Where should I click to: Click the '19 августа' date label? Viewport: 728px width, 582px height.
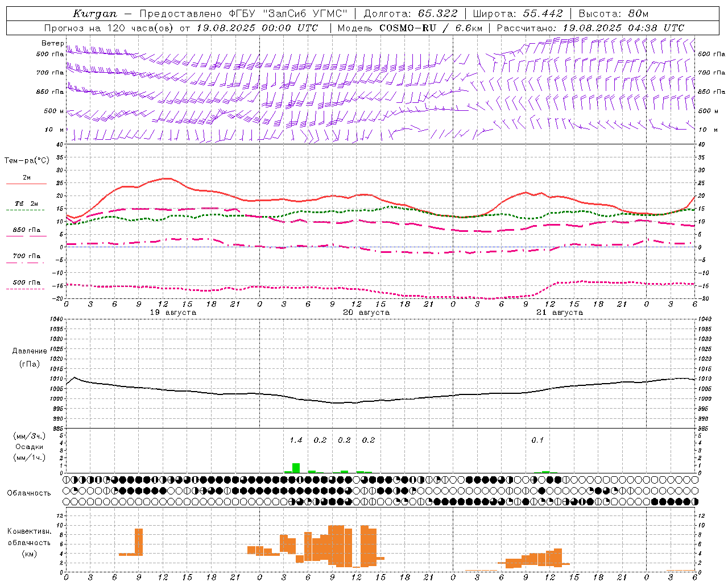point(173,313)
